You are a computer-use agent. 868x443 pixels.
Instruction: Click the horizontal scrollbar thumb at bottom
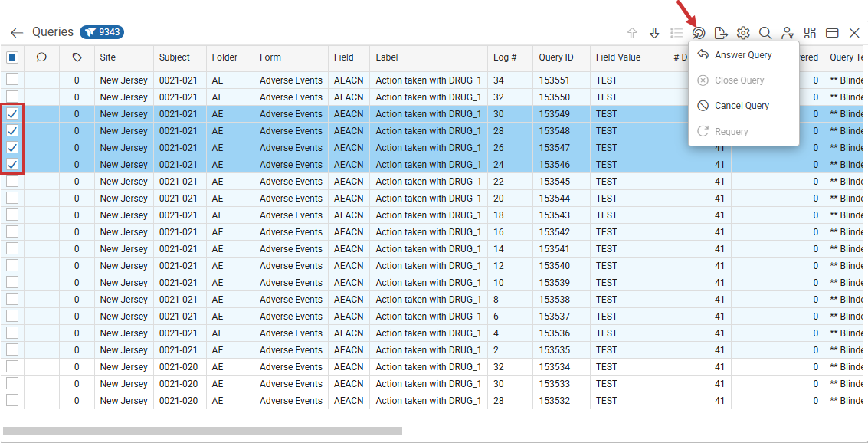pos(202,431)
